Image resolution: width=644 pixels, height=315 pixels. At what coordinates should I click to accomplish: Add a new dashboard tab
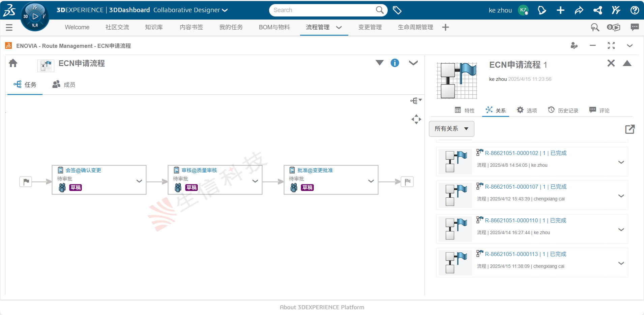tap(445, 27)
